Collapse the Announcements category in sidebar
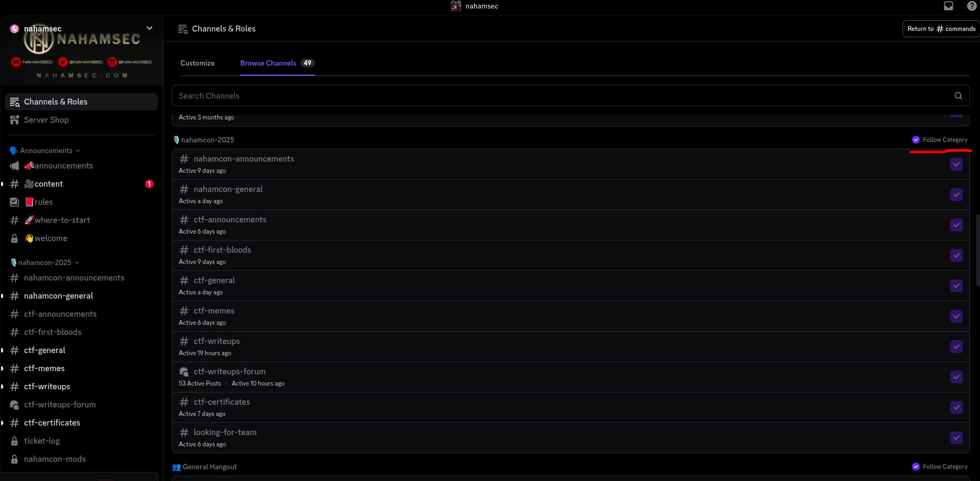 click(x=46, y=151)
